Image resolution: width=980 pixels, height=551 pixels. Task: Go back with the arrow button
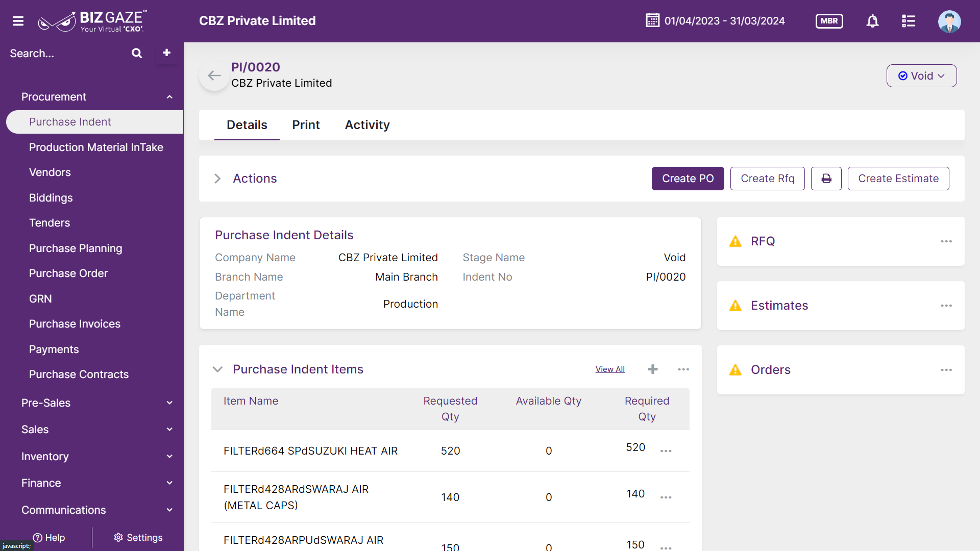click(x=214, y=76)
